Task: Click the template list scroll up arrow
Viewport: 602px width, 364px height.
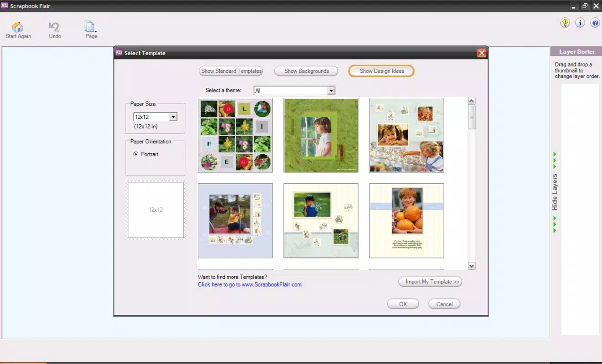Action: pos(471,101)
